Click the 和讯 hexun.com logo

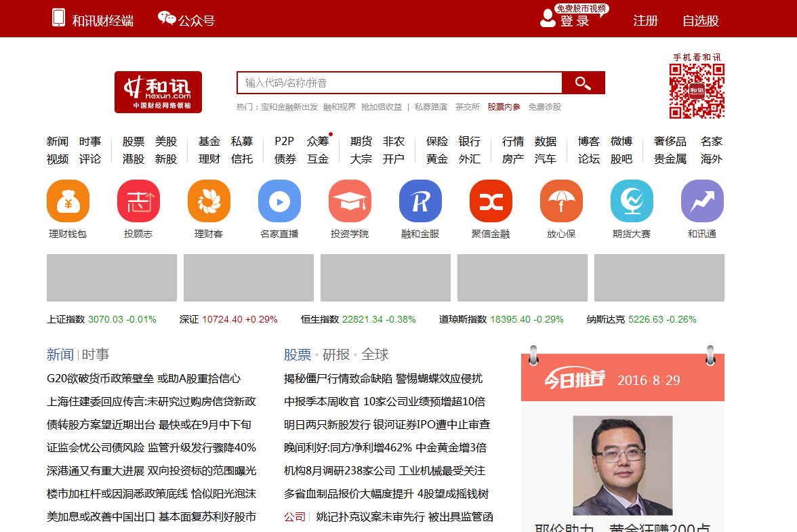point(158,92)
